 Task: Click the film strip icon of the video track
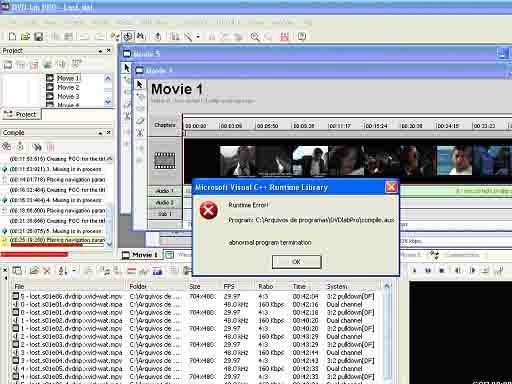pos(165,160)
